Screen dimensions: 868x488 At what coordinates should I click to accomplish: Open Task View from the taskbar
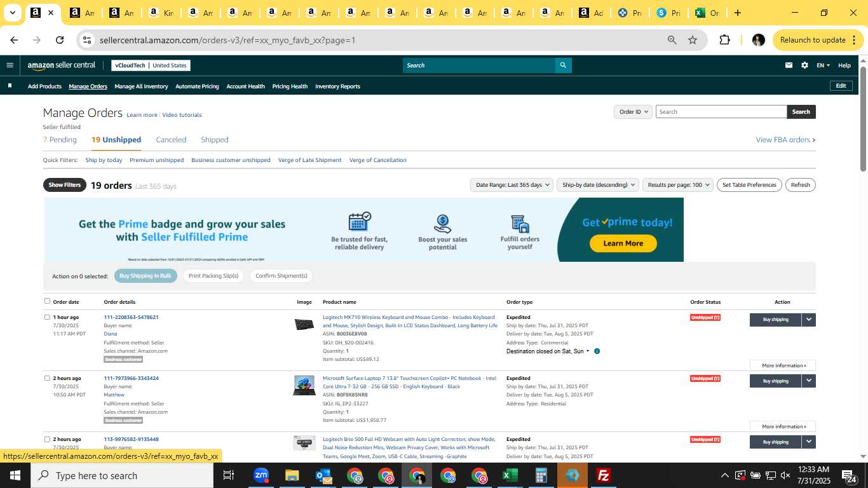point(229,475)
